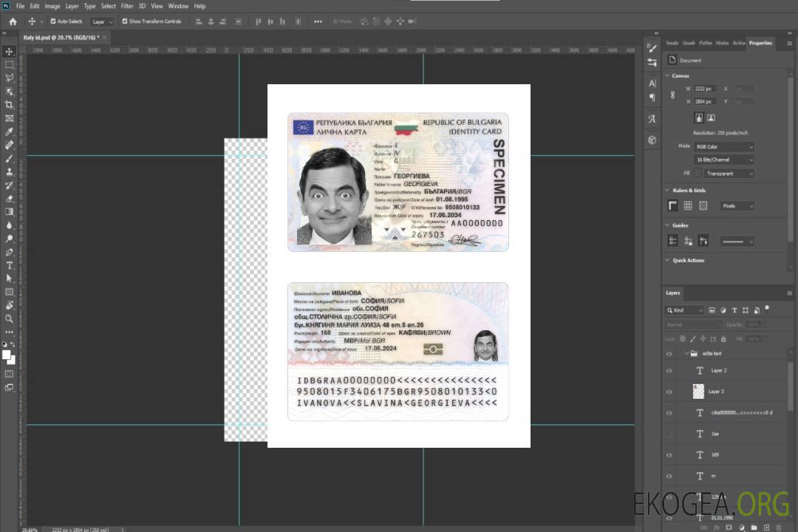This screenshot has width=798, height=532.
Task: Select the Healing Brush tool
Action: point(9,145)
